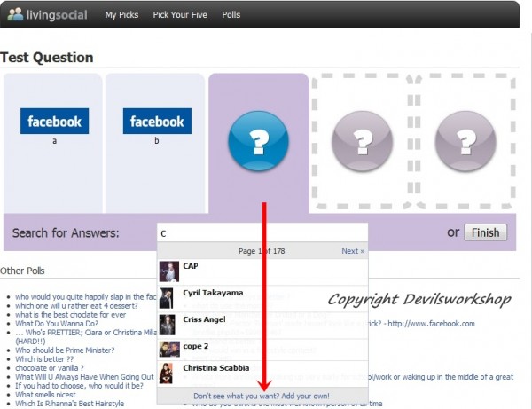
Task: Click the CAP thumbnail image
Action: coord(169,271)
